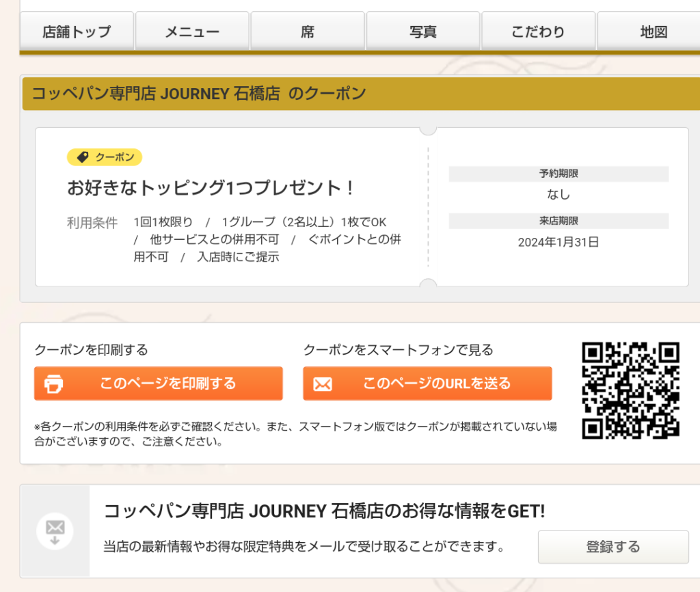The image size is (700, 592).
Task: Click the クーポンを印刷する label
Action: (x=91, y=350)
